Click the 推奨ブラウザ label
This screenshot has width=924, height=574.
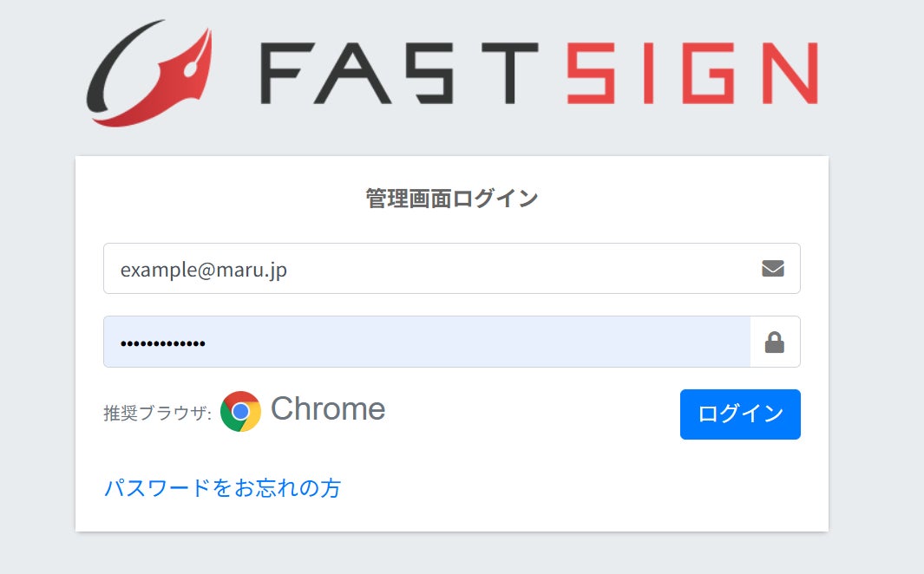click(x=157, y=414)
